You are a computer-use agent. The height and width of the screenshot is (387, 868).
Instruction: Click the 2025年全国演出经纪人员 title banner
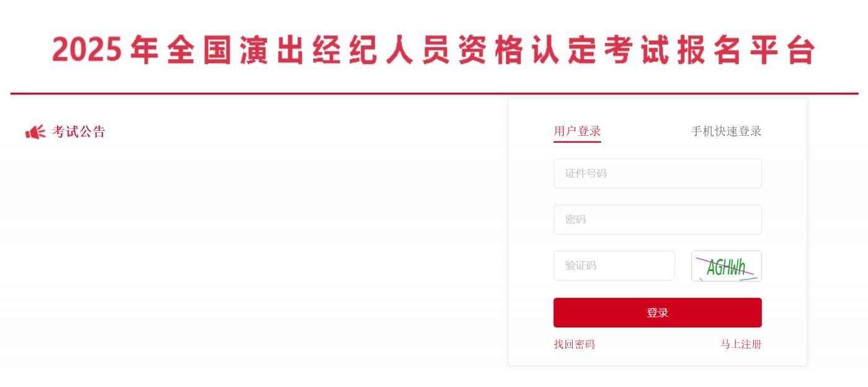pyautogui.click(x=433, y=50)
